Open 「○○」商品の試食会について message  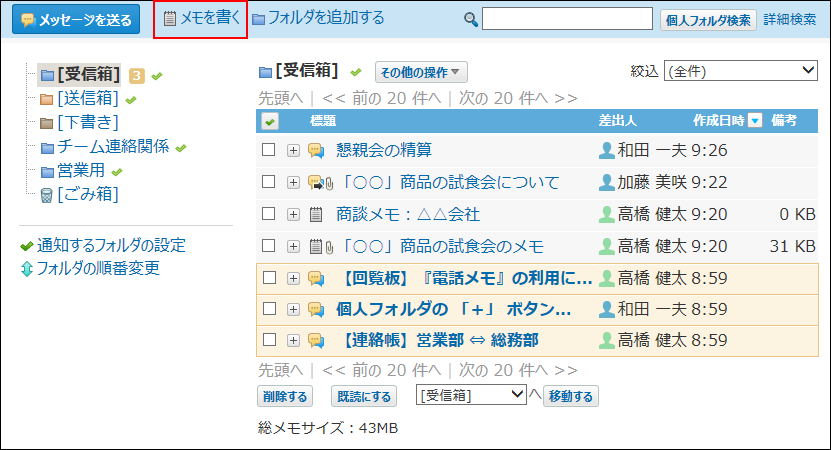click(449, 182)
